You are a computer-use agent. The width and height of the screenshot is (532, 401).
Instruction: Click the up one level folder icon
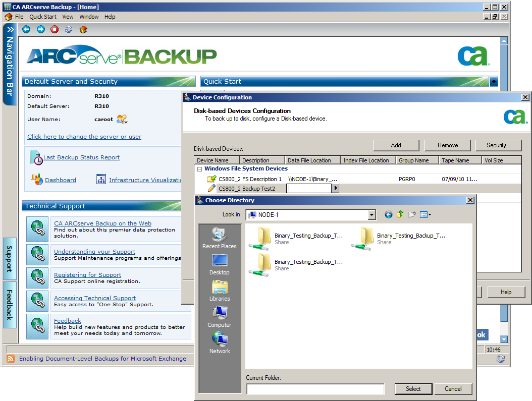click(400, 214)
